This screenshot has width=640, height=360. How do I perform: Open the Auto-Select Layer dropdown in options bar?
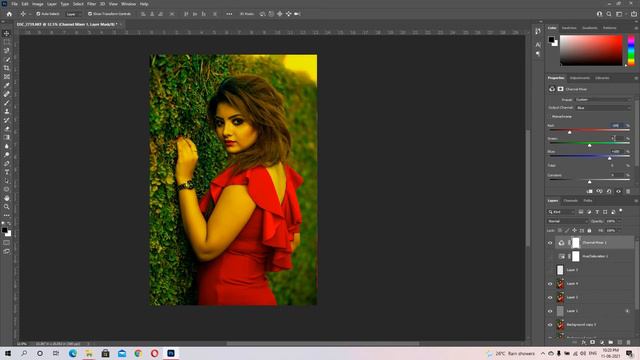(x=73, y=14)
